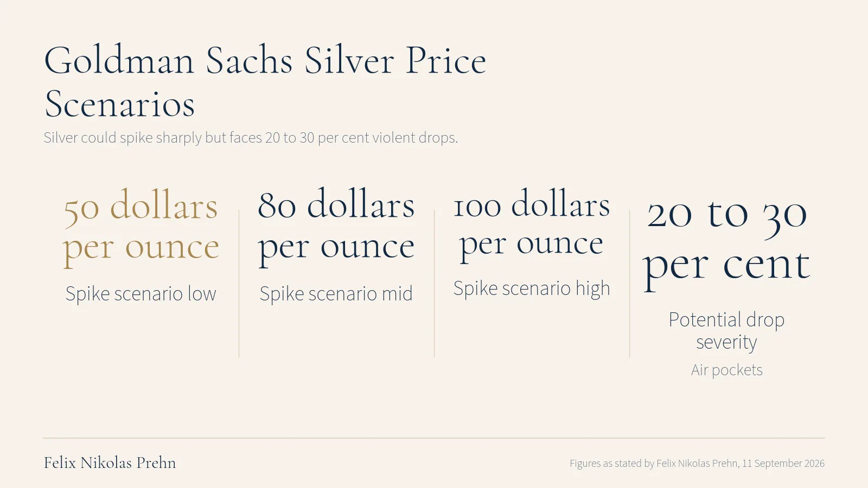
Task: Click the word severity under Potential drop
Action: tap(727, 343)
